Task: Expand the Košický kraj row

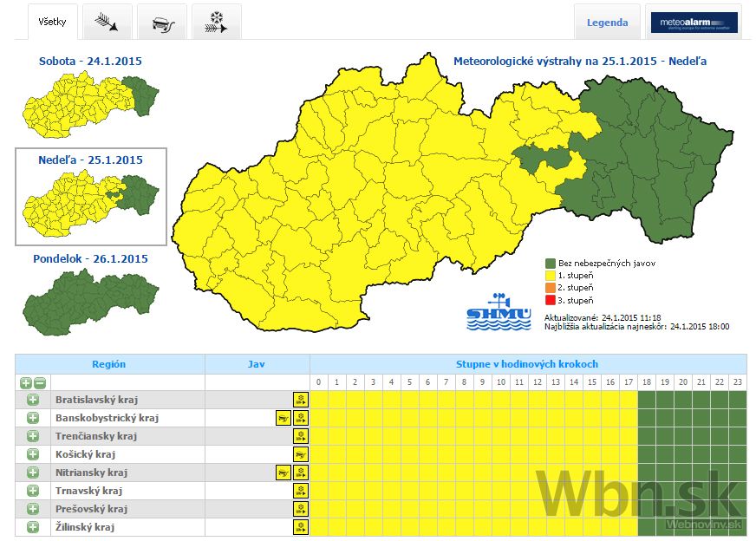Action: point(33,454)
